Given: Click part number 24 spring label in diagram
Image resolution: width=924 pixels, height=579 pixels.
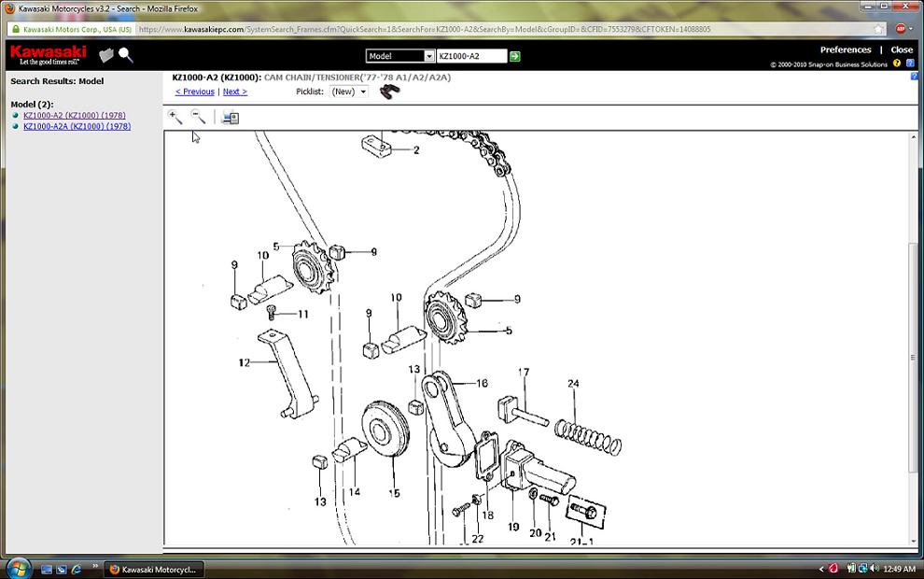Looking at the screenshot, I should pyautogui.click(x=573, y=383).
